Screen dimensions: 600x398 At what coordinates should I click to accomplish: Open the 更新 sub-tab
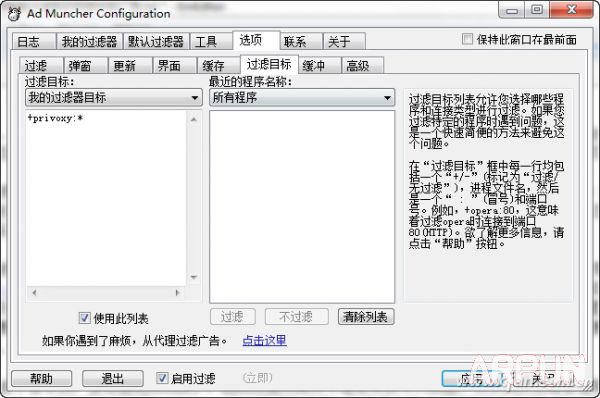[x=130, y=65]
